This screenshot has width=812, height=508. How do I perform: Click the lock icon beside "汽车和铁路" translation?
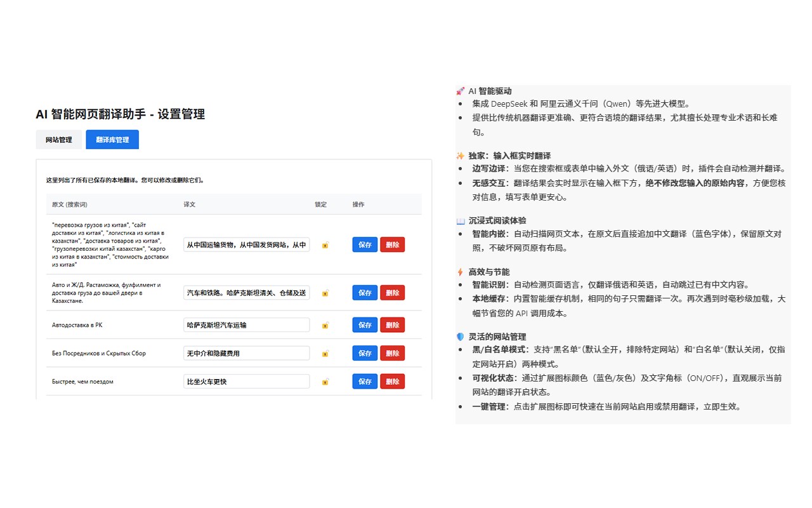point(325,293)
